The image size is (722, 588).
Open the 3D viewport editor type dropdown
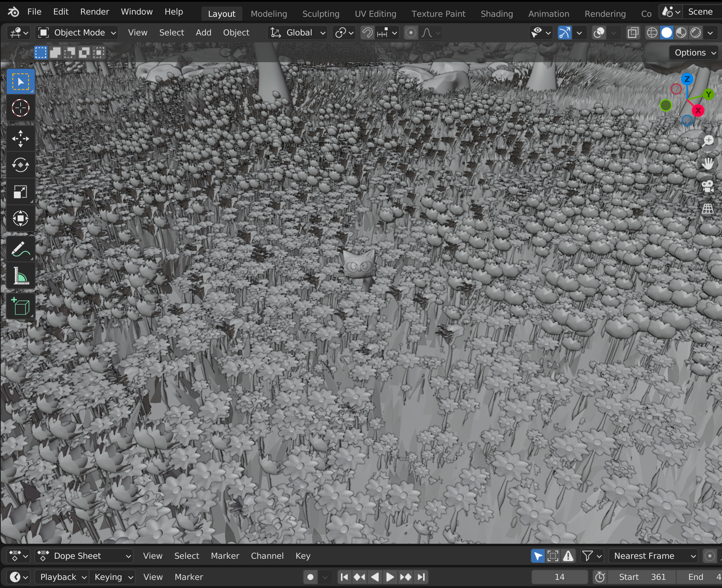click(x=18, y=33)
